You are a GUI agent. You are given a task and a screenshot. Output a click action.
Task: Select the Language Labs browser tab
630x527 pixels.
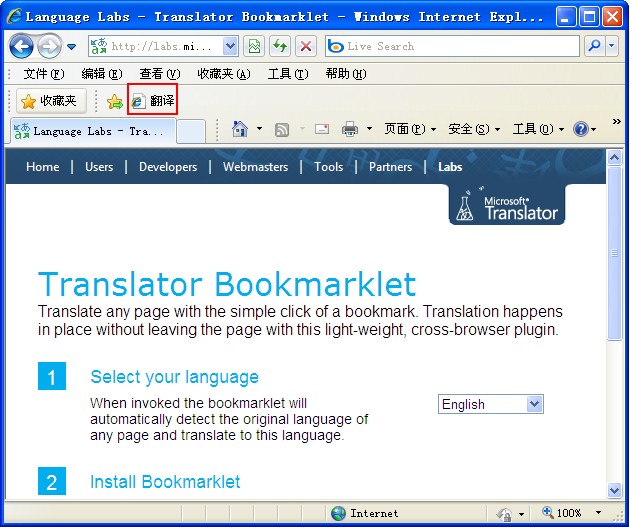click(92, 131)
